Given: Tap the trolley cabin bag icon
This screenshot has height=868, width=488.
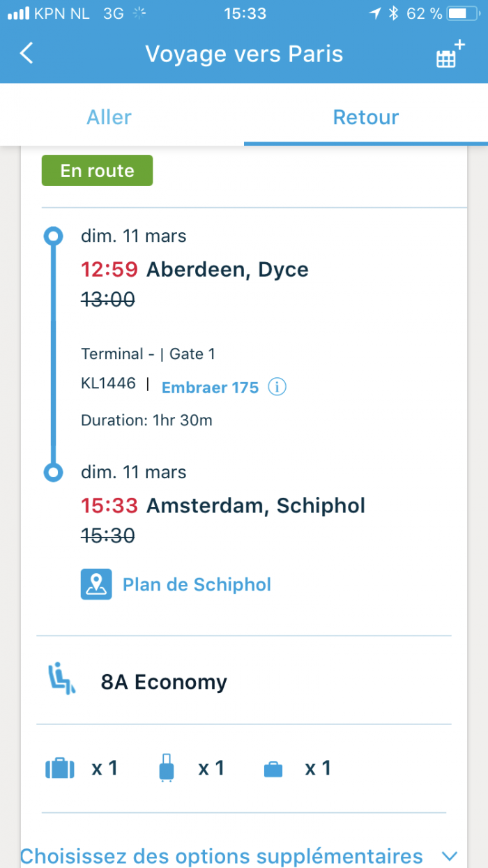Looking at the screenshot, I should pyautogui.click(x=167, y=768).
